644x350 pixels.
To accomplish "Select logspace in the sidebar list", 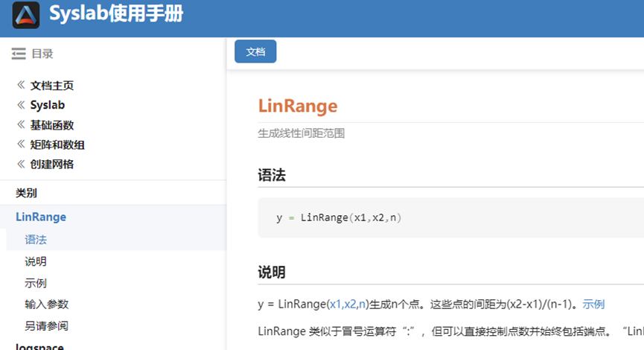I will tap(39, 346).
